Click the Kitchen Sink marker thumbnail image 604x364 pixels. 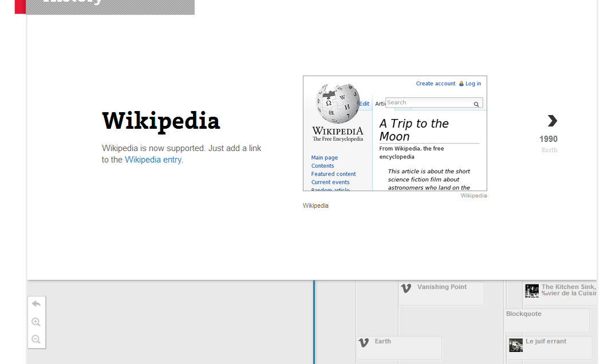click(x=532, y=291)
